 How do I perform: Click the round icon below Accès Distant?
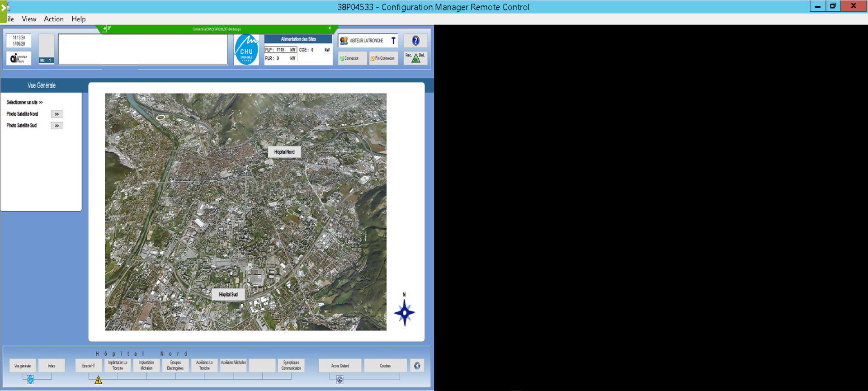[340, 380]
